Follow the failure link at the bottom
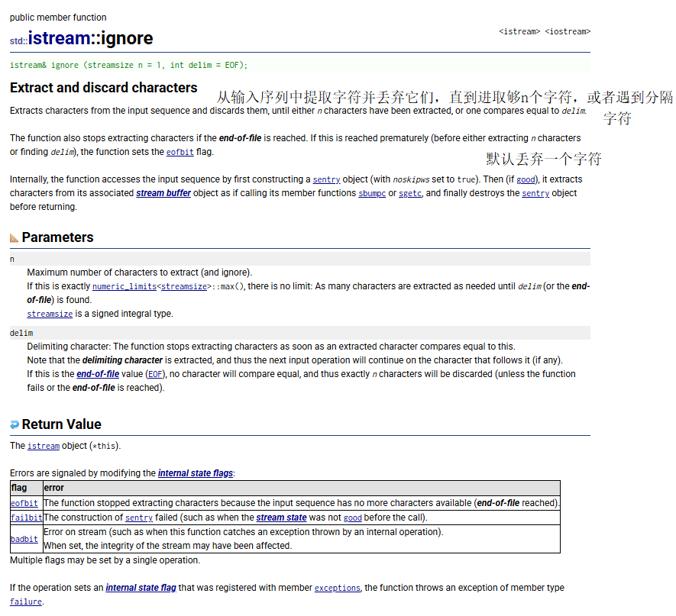Image resolution: width=676 pixels, height=616 pixels. [26, 601]
